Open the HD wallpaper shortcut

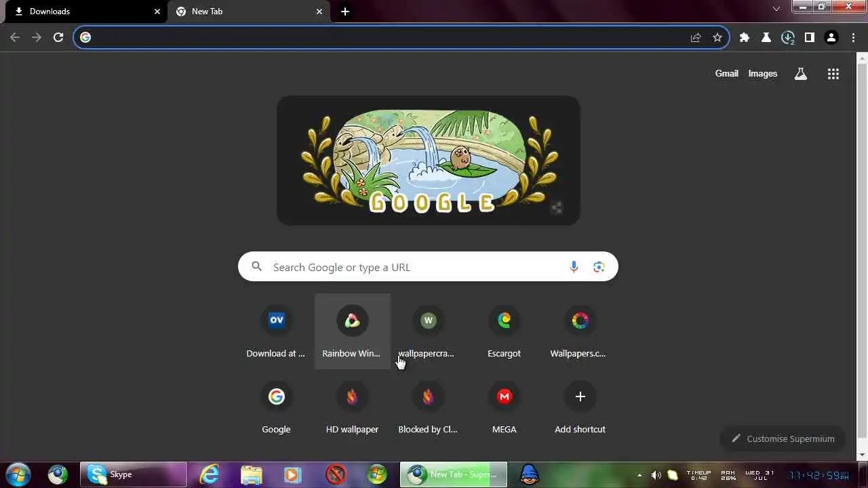point(352,407)
